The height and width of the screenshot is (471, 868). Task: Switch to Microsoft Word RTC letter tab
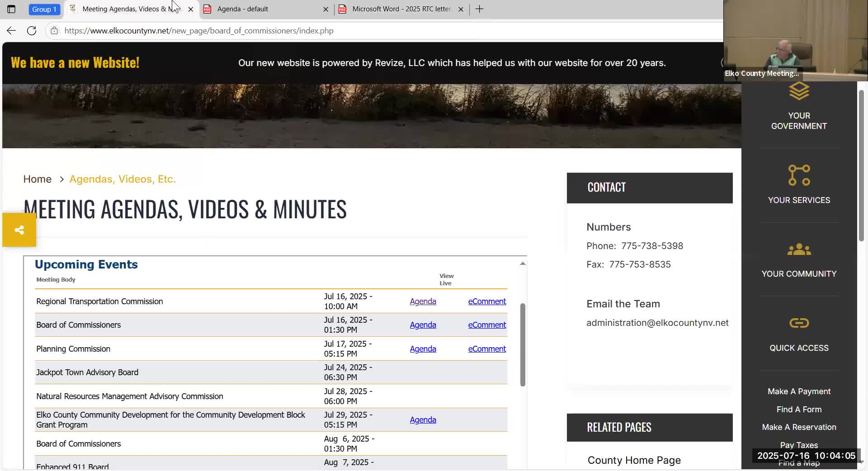[x=400, y=9]
